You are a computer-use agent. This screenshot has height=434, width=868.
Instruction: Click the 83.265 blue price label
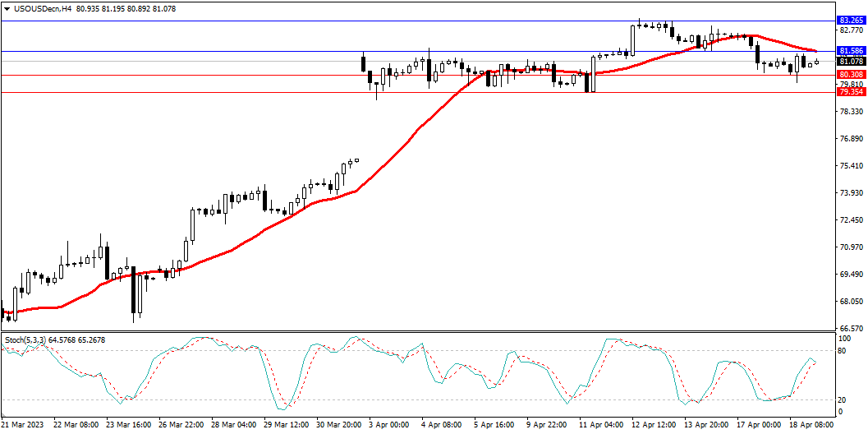(851, 21)
